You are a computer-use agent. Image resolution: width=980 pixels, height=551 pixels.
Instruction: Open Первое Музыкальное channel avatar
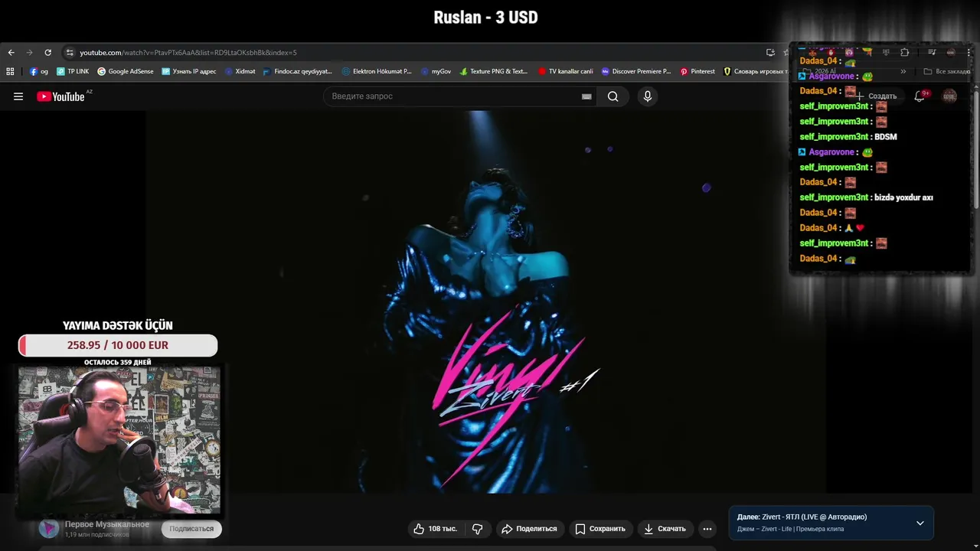click(x=49, y=528)
